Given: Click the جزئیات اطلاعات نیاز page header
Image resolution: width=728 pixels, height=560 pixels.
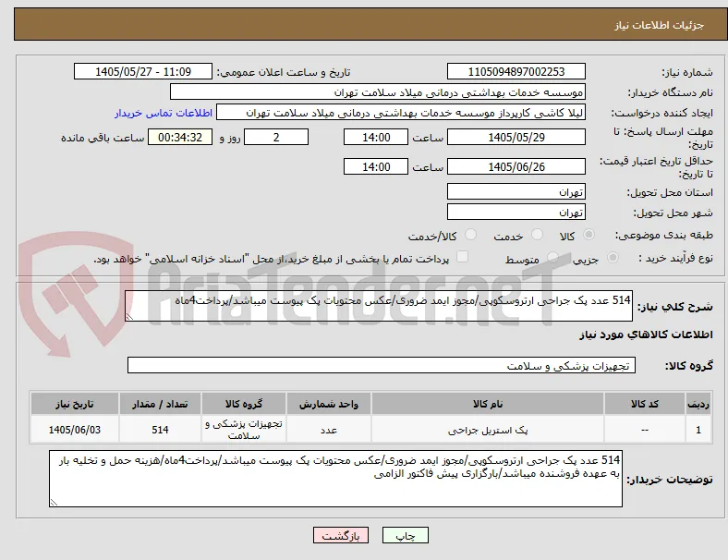Looking at the screenshot, I should (x=660, y=25).
